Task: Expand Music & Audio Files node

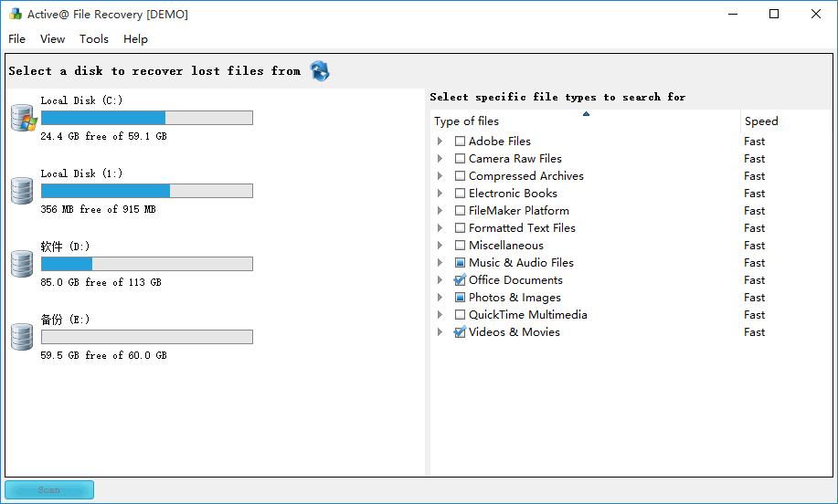Action: coord(440,263)
